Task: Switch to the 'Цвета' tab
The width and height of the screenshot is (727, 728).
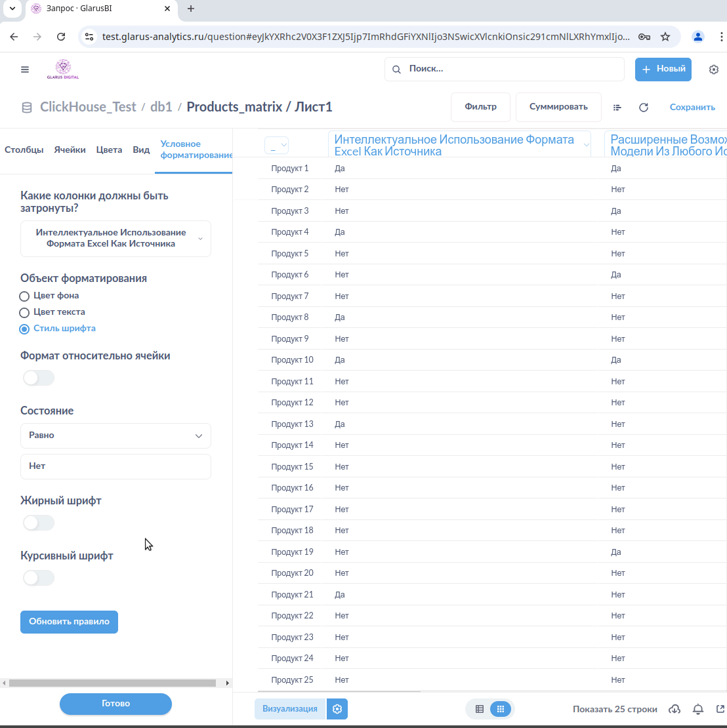Action: [x=109, y=150]
